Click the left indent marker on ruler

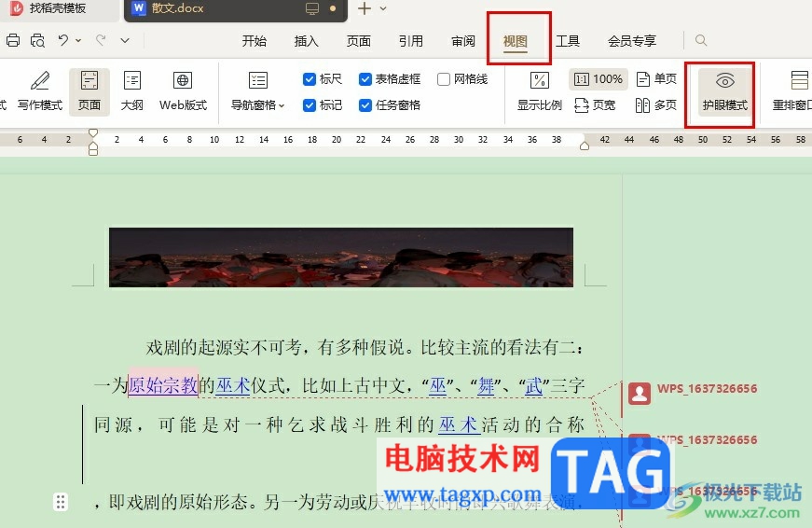point(93,149)
